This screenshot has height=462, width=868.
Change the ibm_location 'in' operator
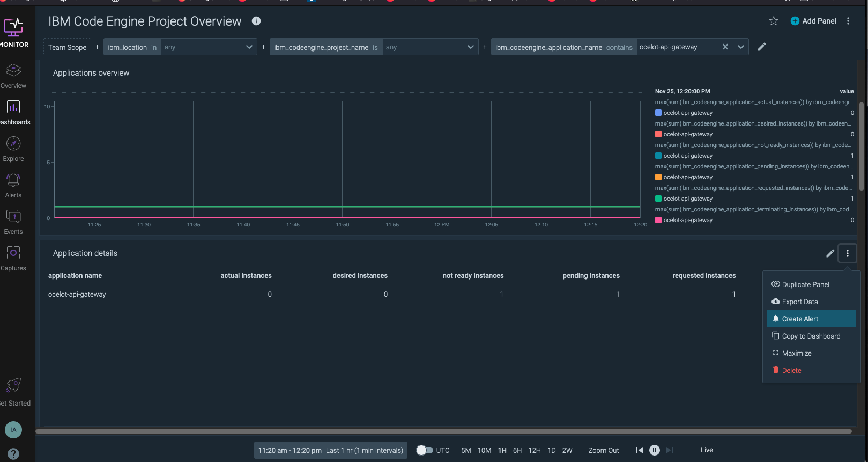154,47
